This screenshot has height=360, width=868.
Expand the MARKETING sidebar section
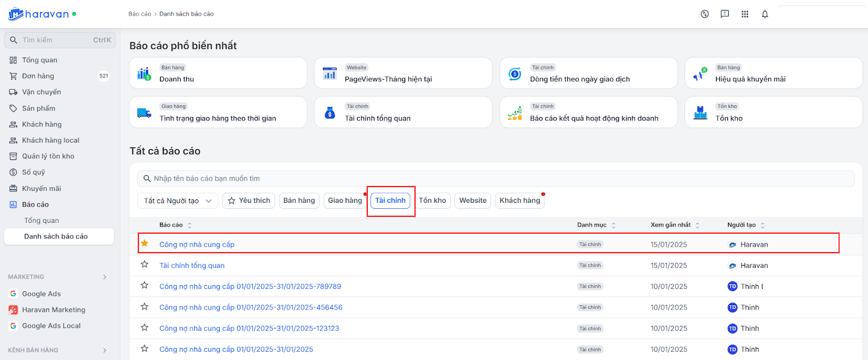coord(105,277)
